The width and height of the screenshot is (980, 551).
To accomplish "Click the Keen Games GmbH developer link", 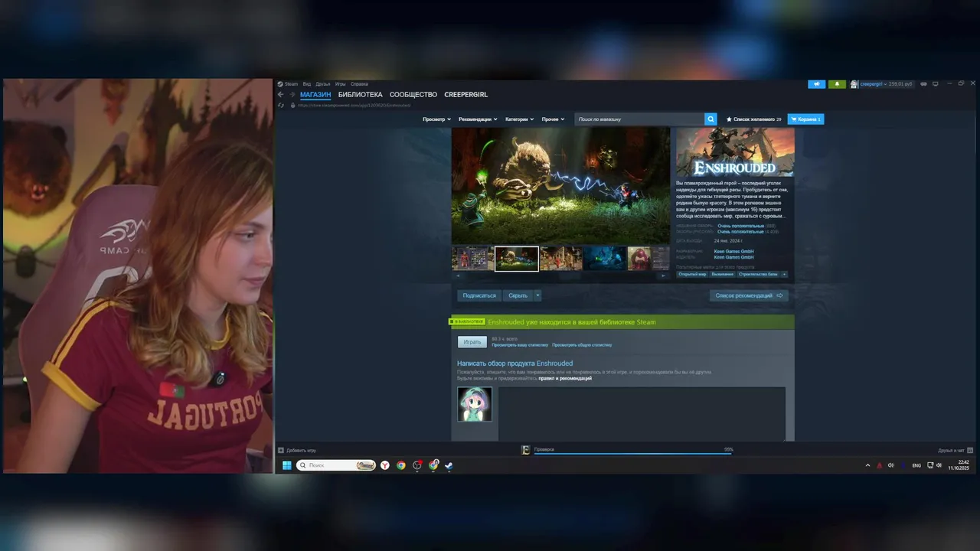I will [733, 252].
